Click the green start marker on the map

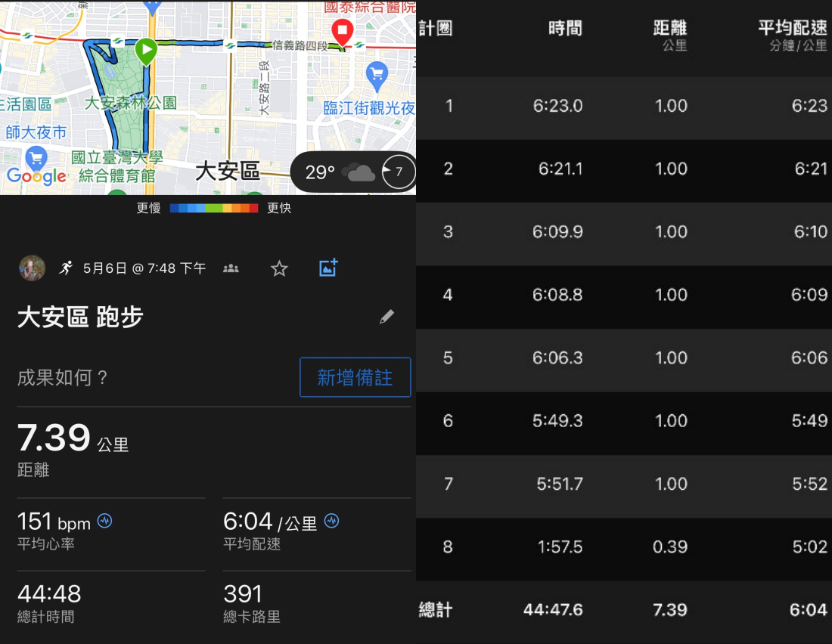coord(146,51)
